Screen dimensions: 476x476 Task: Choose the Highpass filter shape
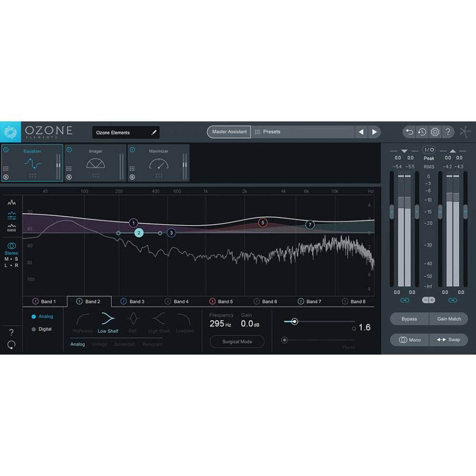click(82, 323)
